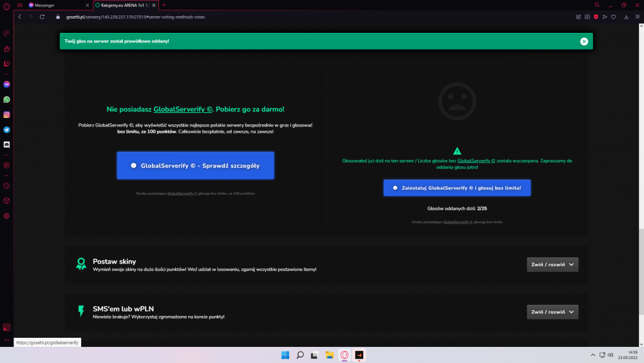
Task: Open Opera main menu logo
Action: point(6,6)
